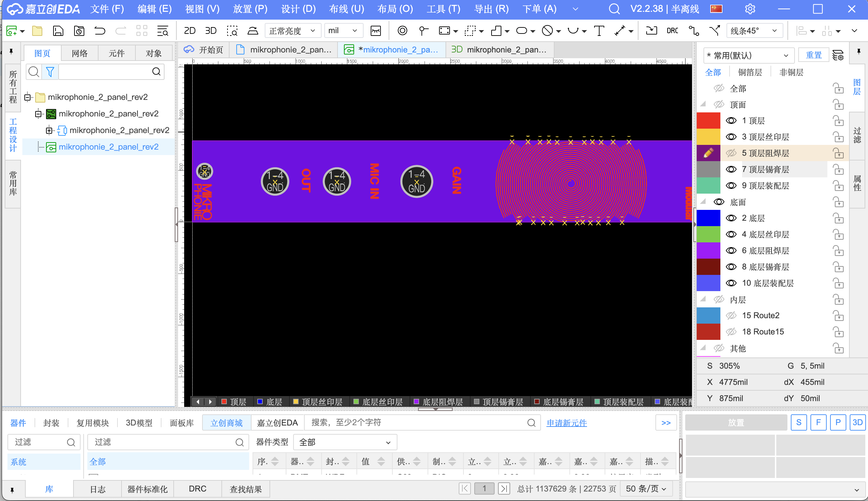
Task: Select the Text placement tool
Action: pyautogui.click(x=599, y=31)
